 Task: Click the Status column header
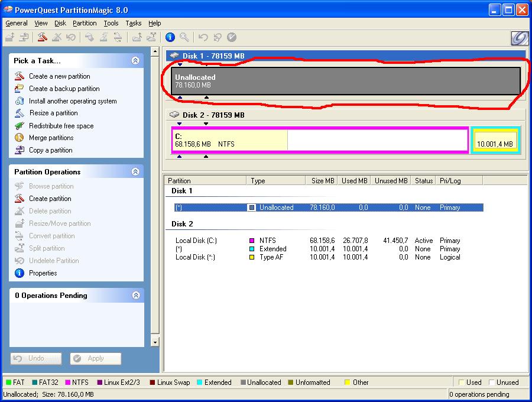coord(423,180)
